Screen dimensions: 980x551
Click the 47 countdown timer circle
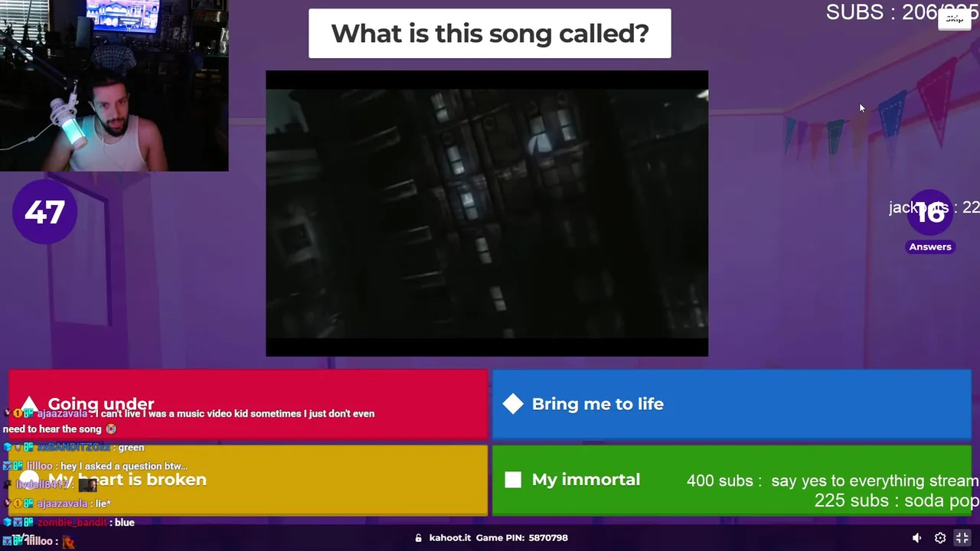44,212
